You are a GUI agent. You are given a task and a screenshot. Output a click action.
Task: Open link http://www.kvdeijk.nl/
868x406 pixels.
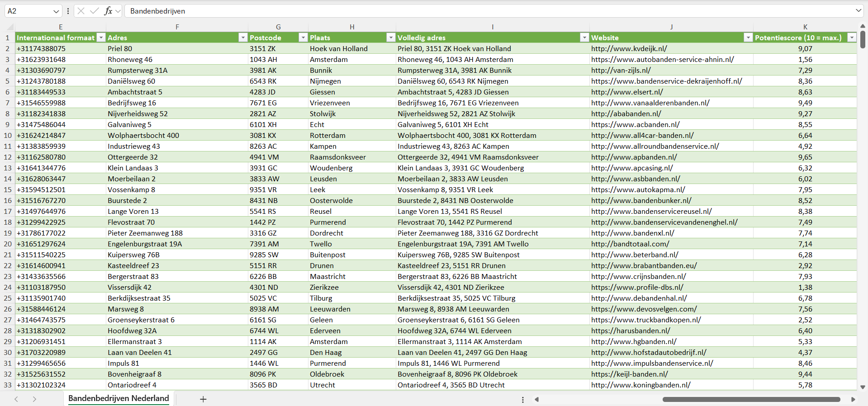[629, 48]
